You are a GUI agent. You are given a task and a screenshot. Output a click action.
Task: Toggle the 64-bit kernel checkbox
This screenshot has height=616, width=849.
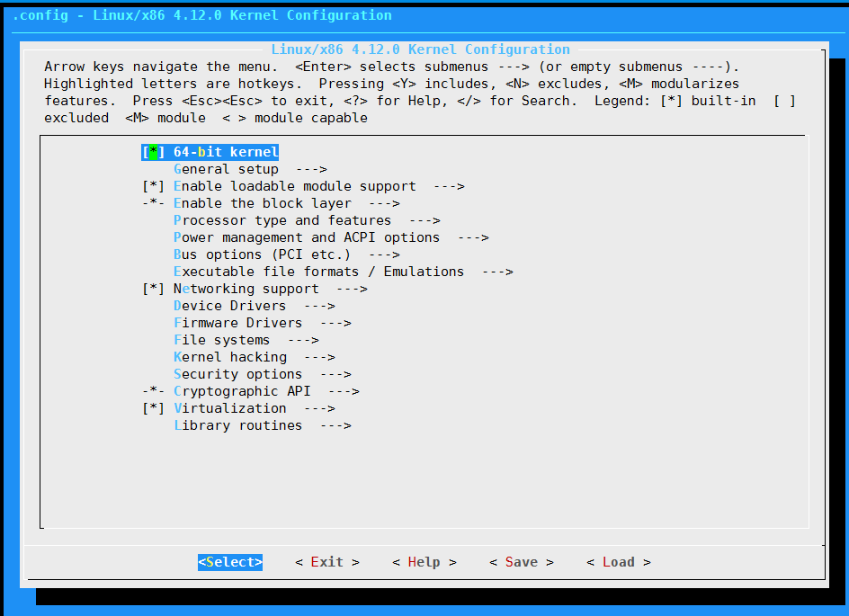point(153,152)
